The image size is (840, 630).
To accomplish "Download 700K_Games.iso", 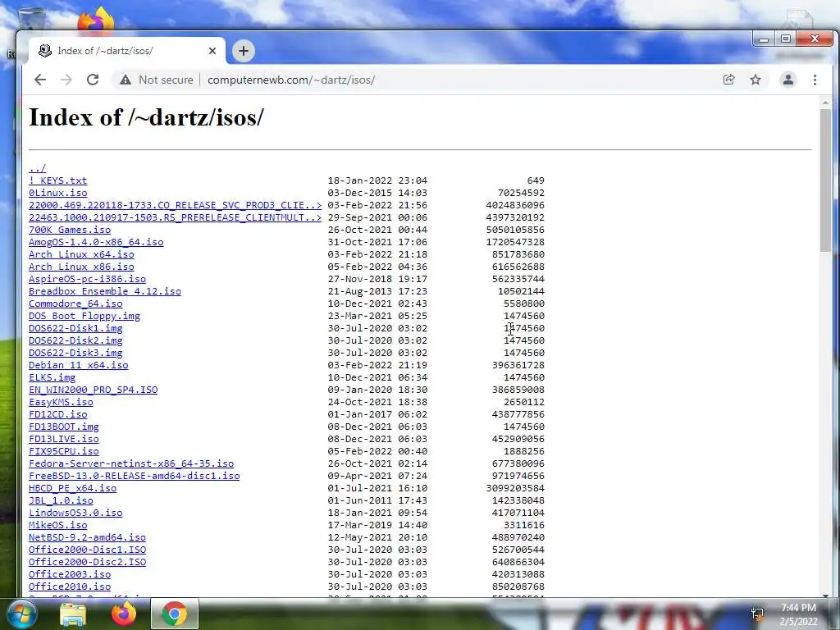I will click(70, 230).
